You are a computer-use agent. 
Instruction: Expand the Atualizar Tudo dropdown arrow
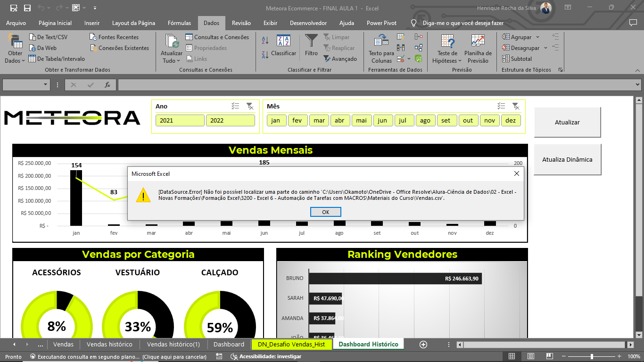pyautogui.click(x=179, y=61)
